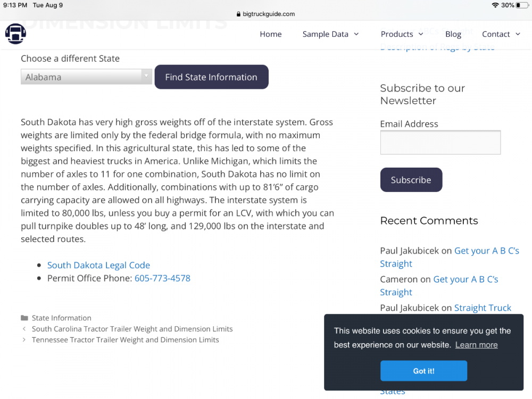
Task: Click the Find State Information button
Action: 211,77
